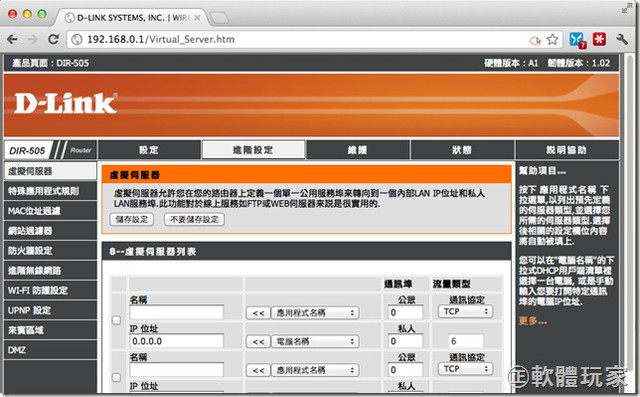Screen dimensions: 640x397
Task: Select DMZ in the sidebar
Action: 50,350
